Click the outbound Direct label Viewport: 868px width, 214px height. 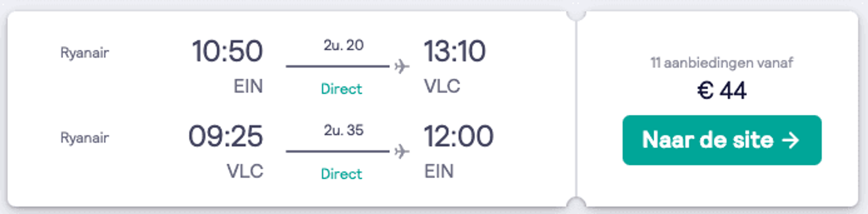(341, 89)
